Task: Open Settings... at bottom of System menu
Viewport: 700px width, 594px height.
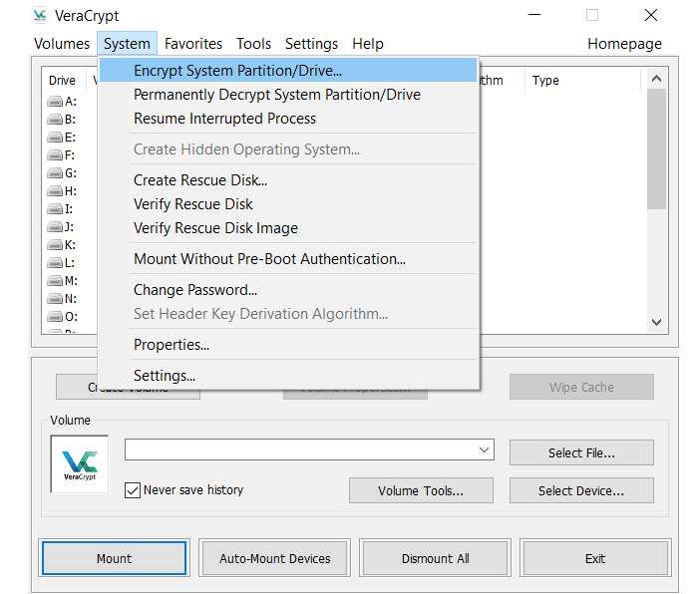Action: click(288, 376)
